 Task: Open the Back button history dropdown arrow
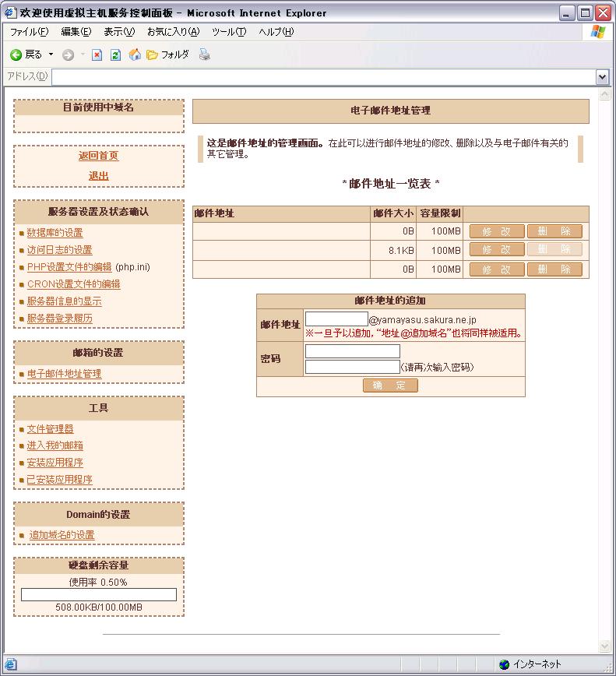point(51,55)
